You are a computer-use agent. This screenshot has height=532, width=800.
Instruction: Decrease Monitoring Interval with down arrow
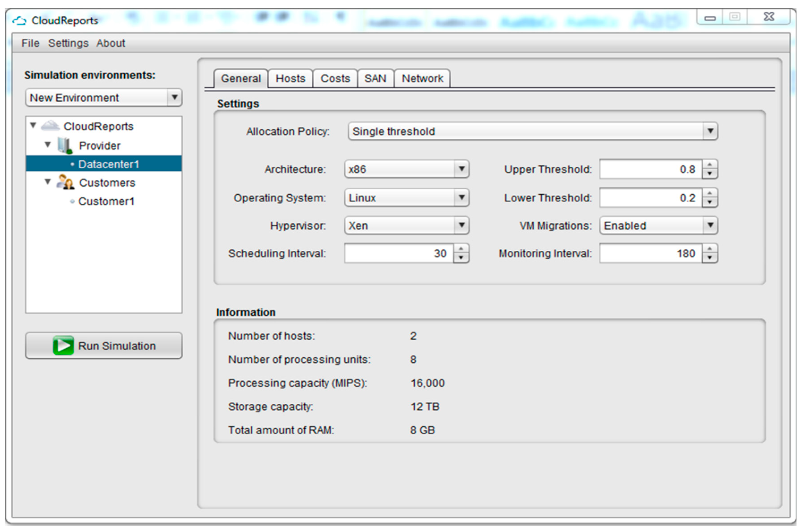click(x=709, y=258)
